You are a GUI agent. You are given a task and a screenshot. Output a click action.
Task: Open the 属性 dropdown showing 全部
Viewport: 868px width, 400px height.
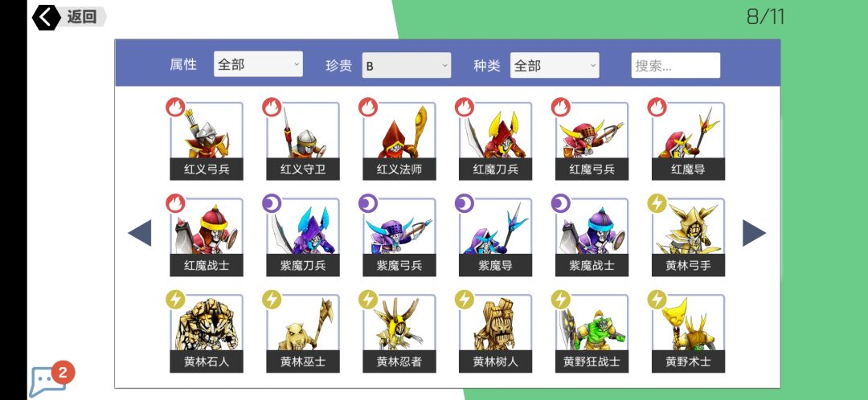(258, 65)
